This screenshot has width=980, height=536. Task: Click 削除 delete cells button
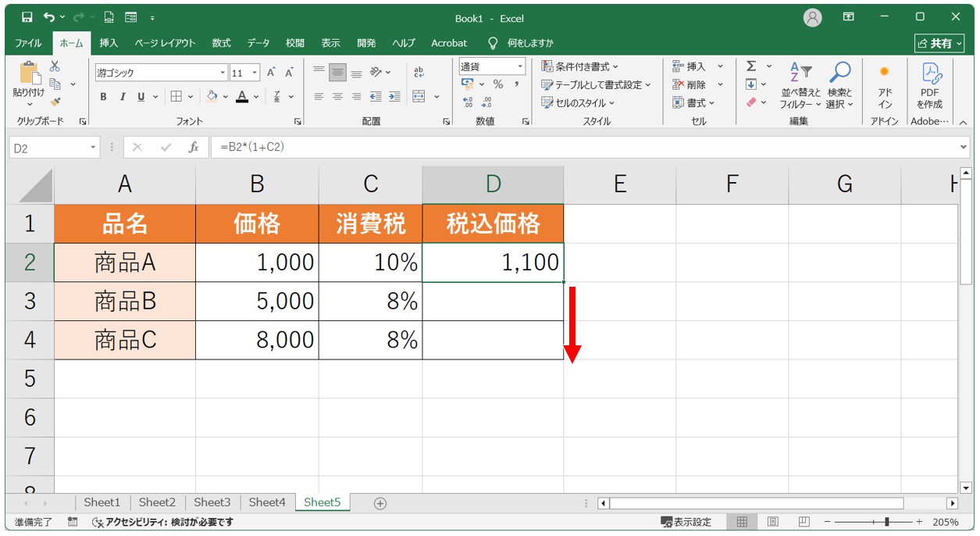click(690, 84)
